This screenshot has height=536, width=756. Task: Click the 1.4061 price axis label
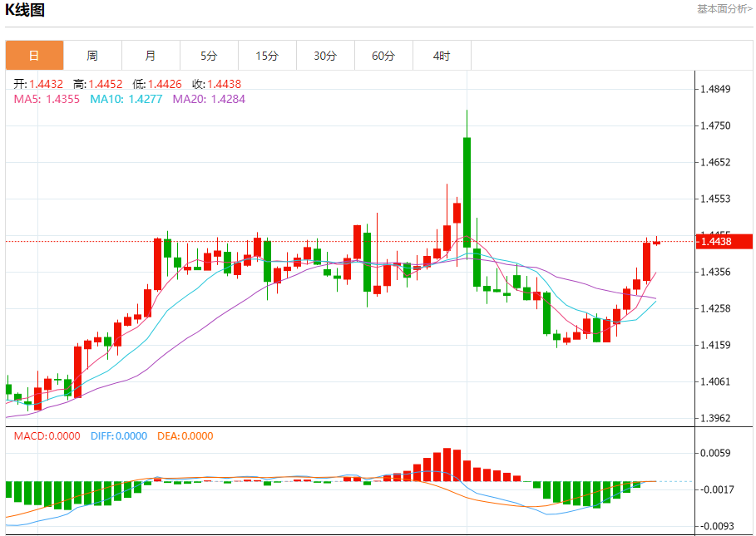tap(715, 382)
